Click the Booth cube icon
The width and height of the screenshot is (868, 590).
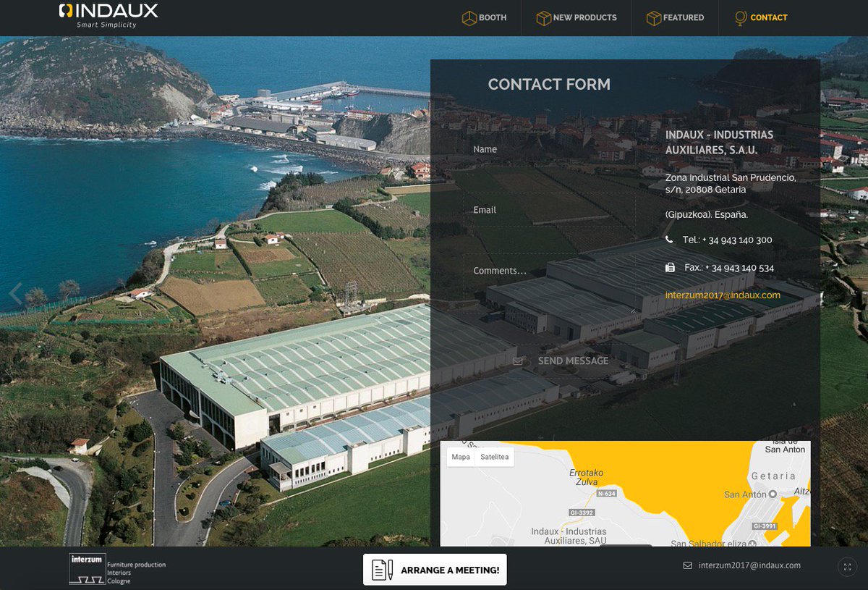click(x=469, y=18)
